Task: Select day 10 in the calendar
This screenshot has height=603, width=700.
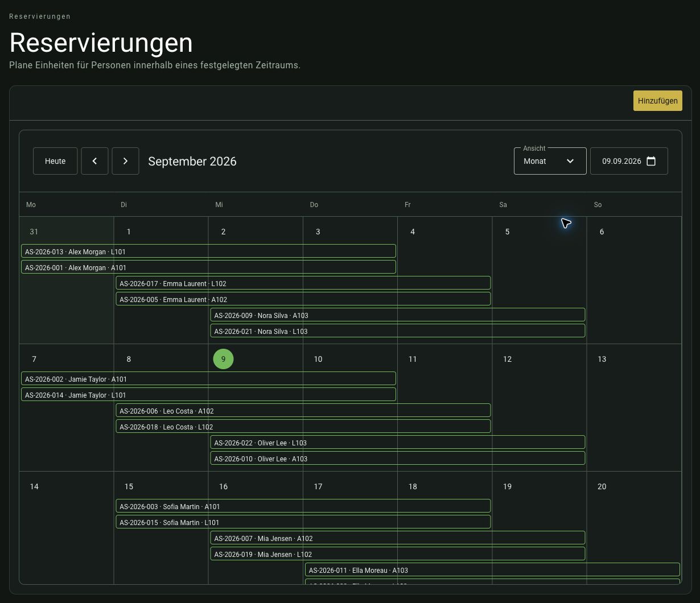Action: [x=318, y=359]
